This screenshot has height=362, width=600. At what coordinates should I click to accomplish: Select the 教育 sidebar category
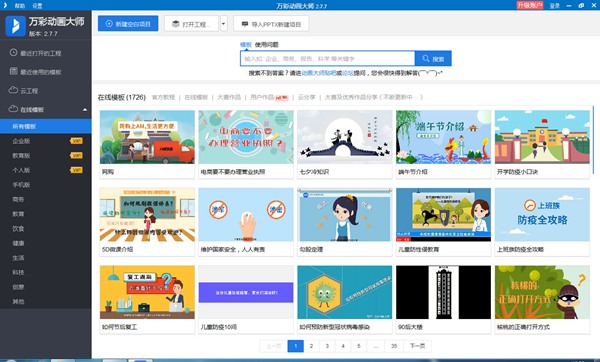(x=18, y=214)
